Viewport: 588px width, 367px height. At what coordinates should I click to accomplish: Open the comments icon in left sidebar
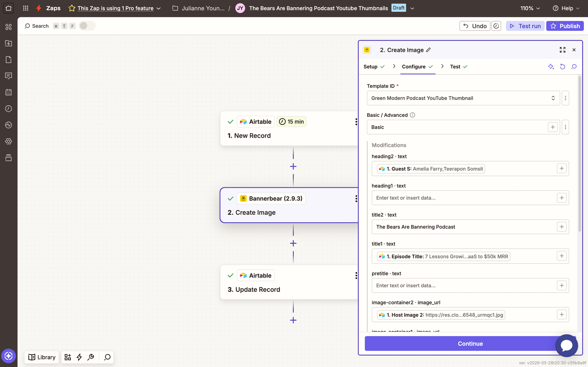9,76
